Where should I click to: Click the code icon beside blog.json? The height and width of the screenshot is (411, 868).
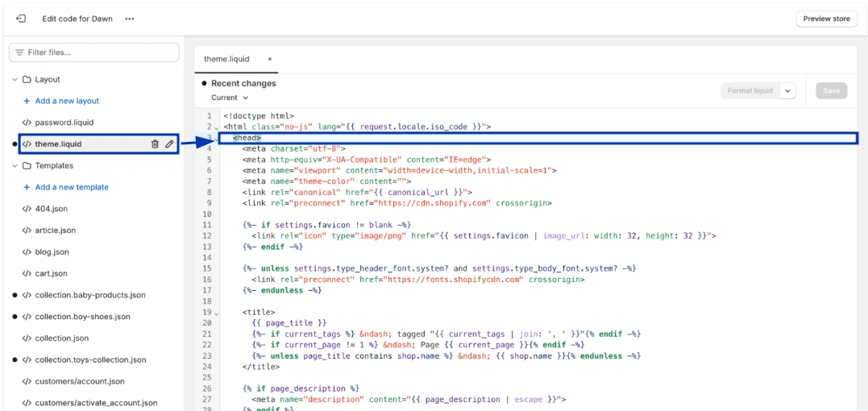coord(27,251)
